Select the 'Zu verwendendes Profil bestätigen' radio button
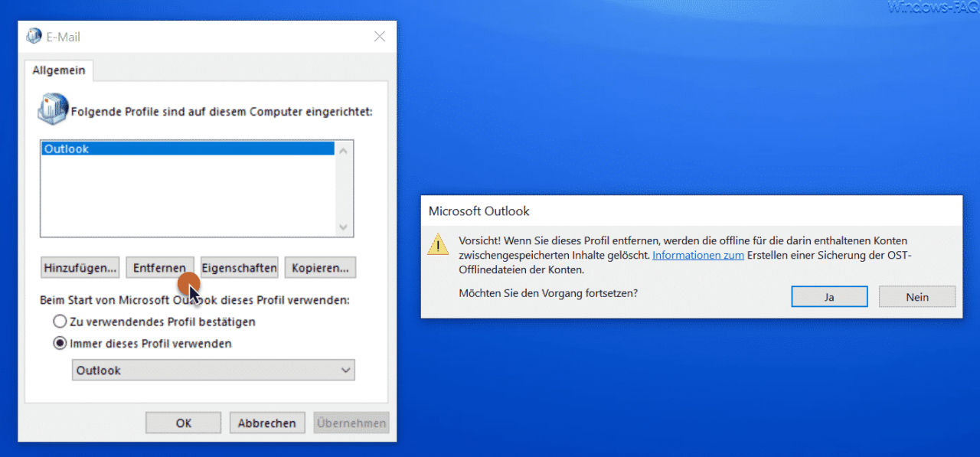Screen dimensions: 980x457 (60, 322)
